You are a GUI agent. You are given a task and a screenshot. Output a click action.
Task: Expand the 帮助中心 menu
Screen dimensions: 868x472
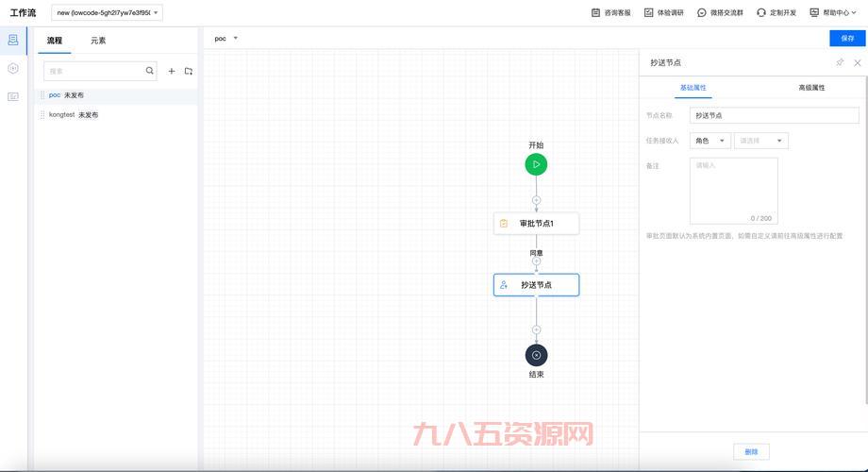coord(833,12)
